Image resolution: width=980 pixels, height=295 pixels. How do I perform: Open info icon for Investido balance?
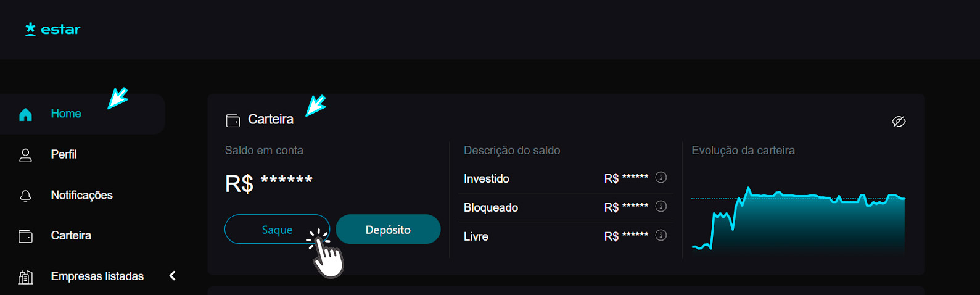tap(661, 178)
